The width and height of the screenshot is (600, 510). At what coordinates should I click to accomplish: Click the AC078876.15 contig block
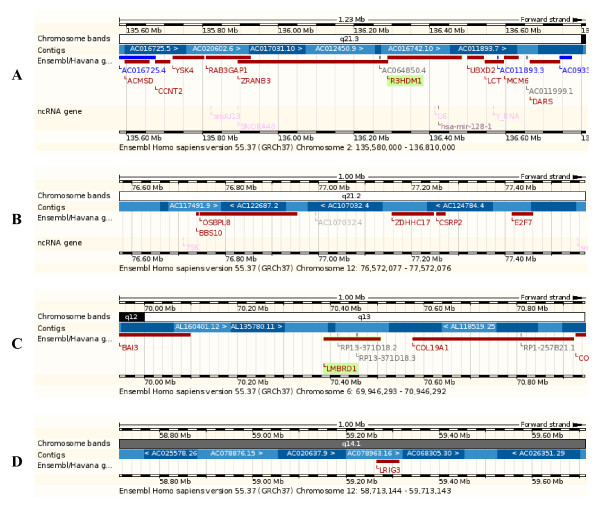[x=237, y=454]
